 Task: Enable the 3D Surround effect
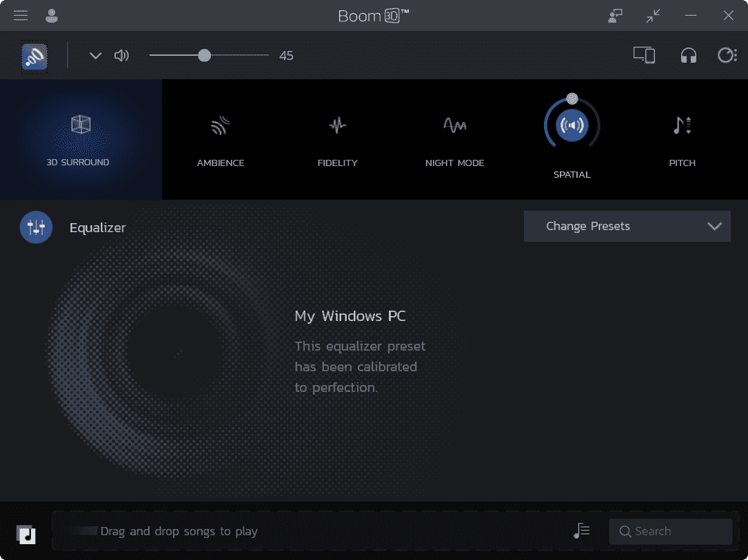pos(81,139)
